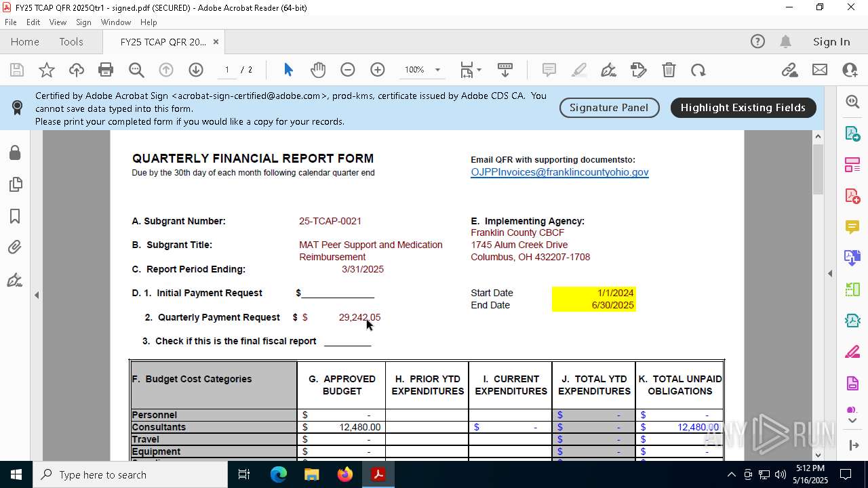This screenshot has width=868, height=488.
Task: Open the bookmarks panel
Action: [15, 216]
